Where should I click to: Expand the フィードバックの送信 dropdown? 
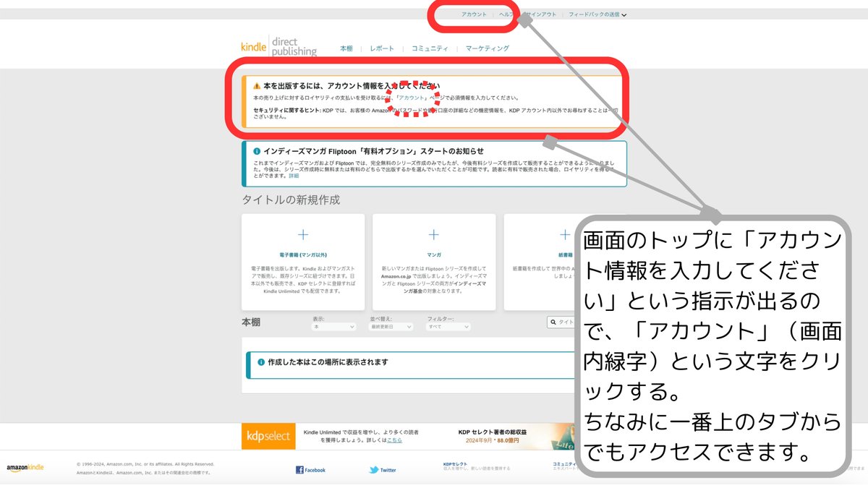tap(597, 14)
